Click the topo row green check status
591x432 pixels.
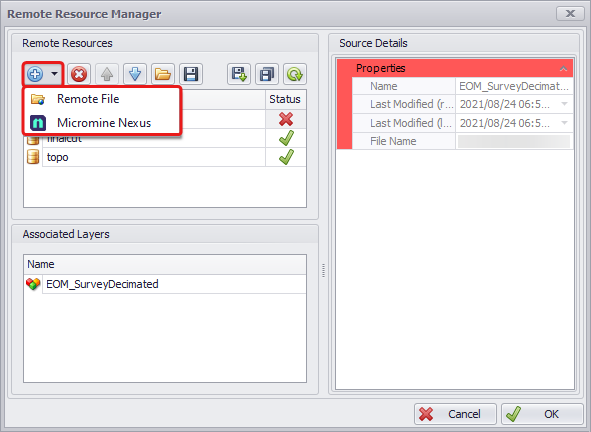pos(286,157)
